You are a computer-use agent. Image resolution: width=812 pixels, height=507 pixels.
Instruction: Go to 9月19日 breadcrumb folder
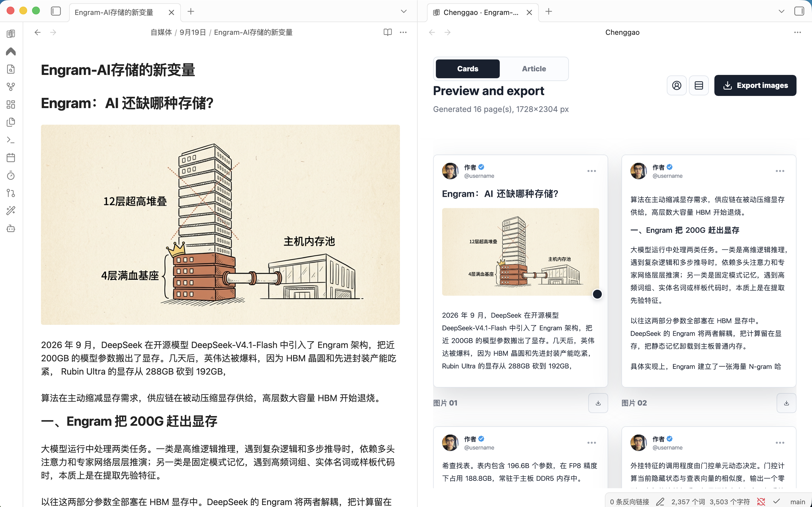click(x=193, y=33)
